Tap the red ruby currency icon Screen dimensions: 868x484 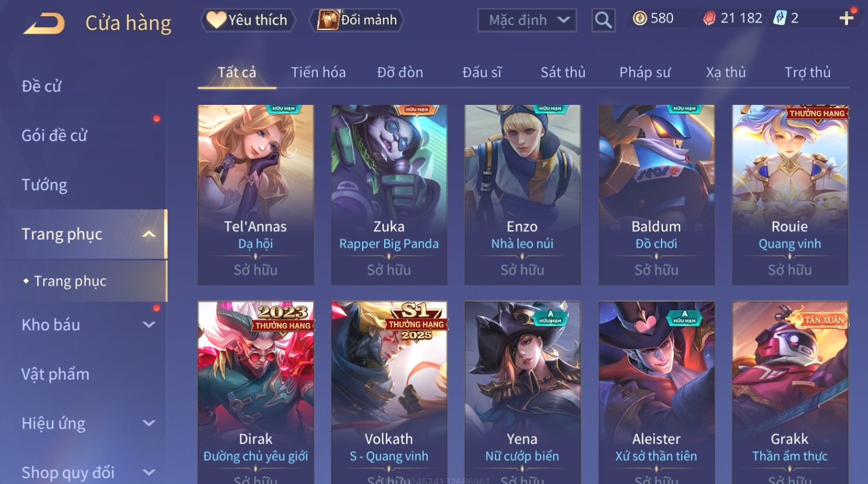click(709, 19)
